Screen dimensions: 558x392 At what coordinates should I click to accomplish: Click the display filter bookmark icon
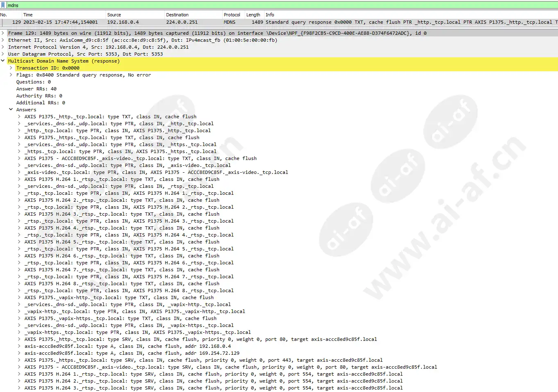(3, 5)
